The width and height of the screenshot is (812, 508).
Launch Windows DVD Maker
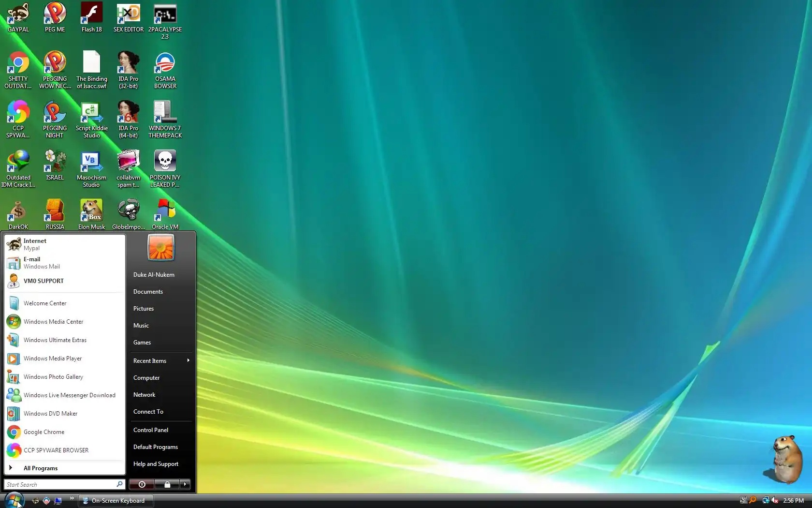pyautogui.click(x=65, y=414)
